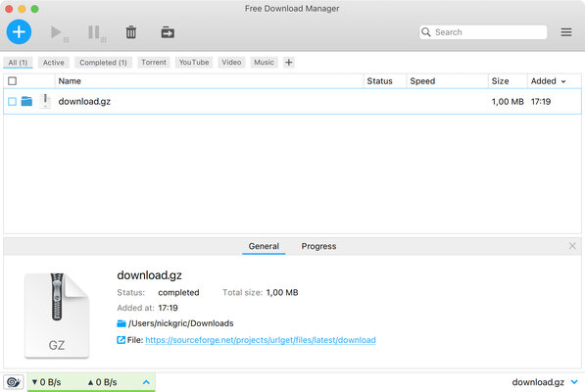This screenshot has height=392, width=585.
Task: Expand the speed panel chevron
Action: 146,382
